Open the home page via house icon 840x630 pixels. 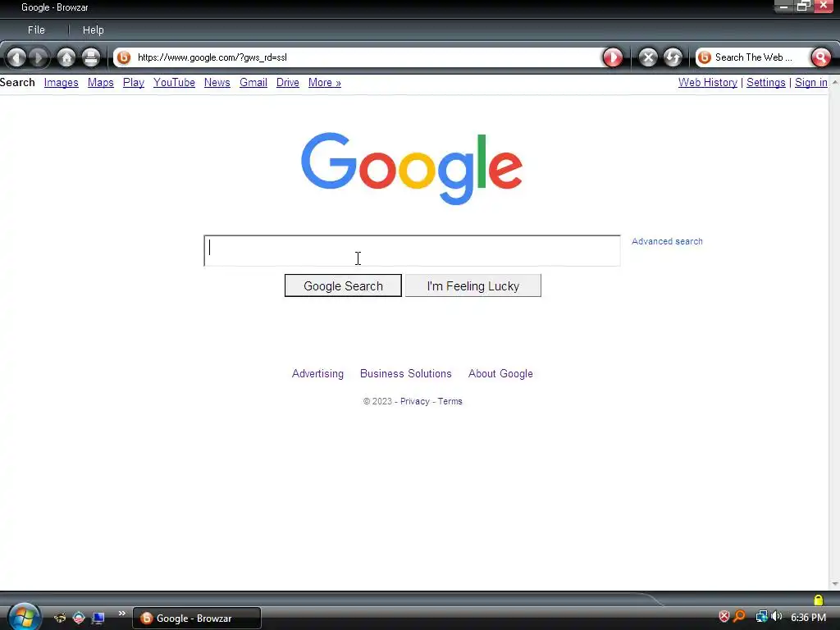coord(66,57)
